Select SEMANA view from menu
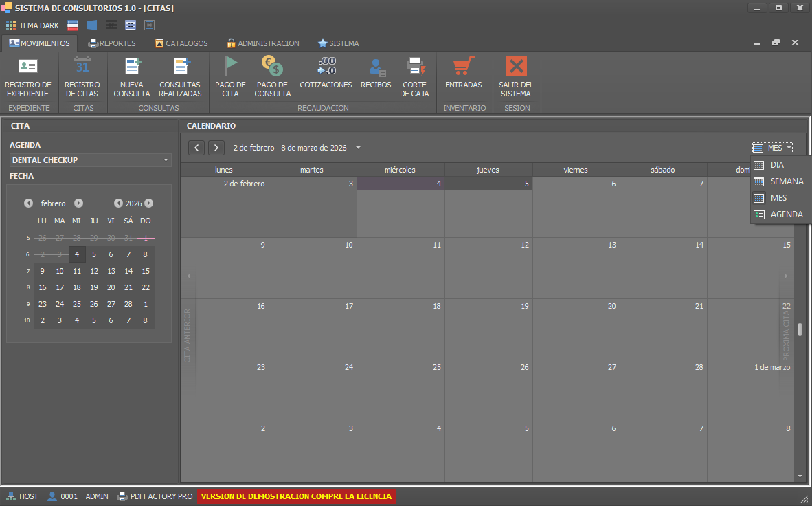The width and height of the screenshot is (812, 506). tap(787, 181)
